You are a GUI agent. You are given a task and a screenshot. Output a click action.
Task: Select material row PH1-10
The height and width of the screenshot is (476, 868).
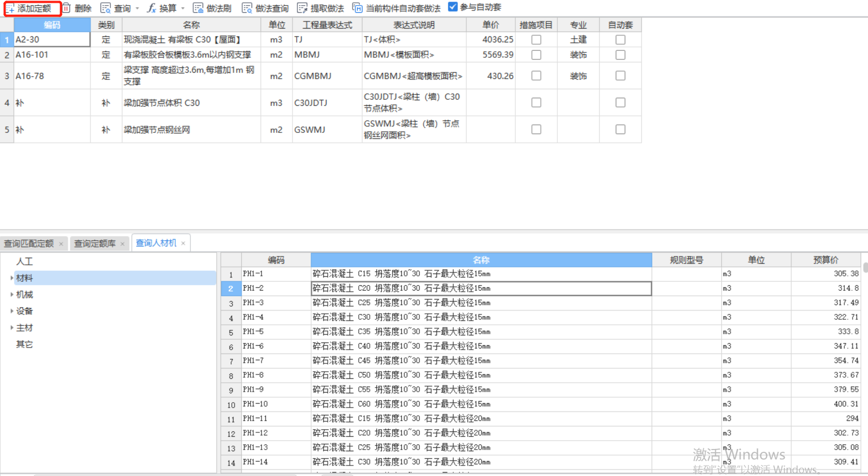coord(541,404)
